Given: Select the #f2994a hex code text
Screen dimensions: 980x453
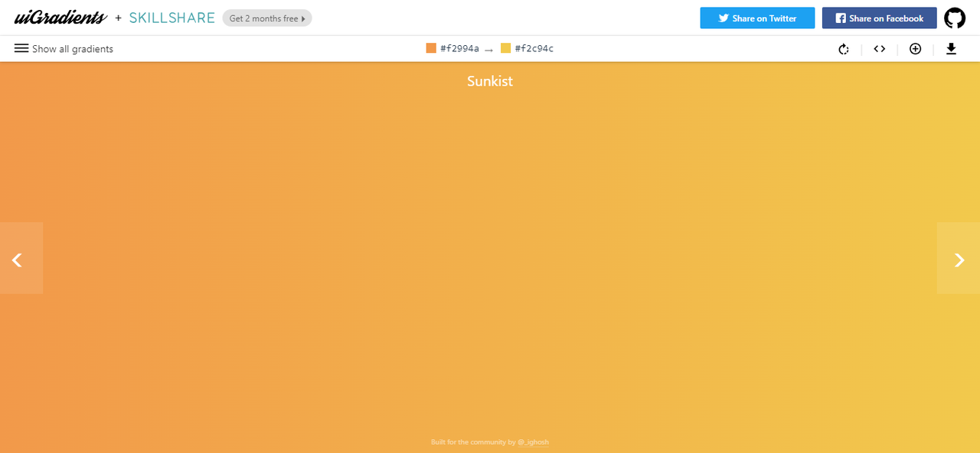Looking at the screenshot, I should (459, 49).
